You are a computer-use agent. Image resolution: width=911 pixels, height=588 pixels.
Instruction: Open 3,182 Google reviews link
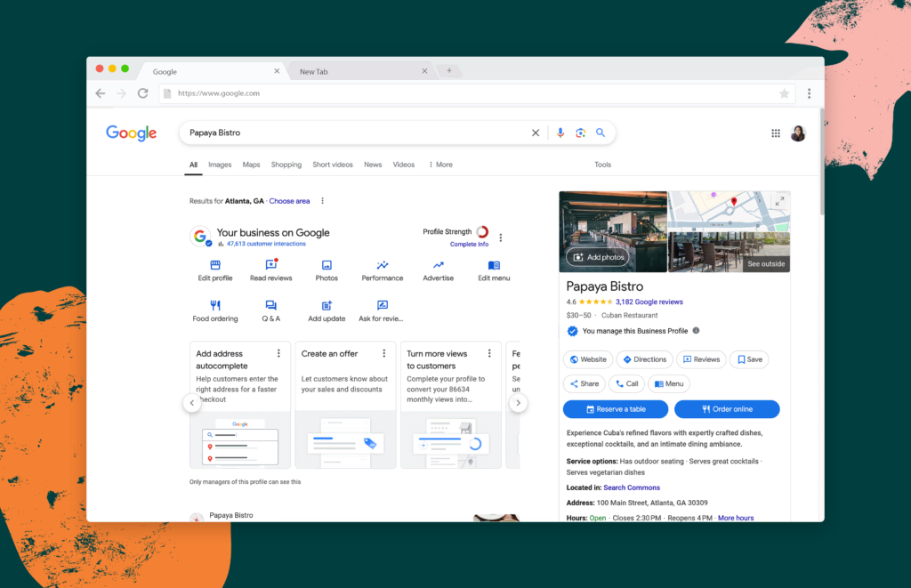[649, 302]
